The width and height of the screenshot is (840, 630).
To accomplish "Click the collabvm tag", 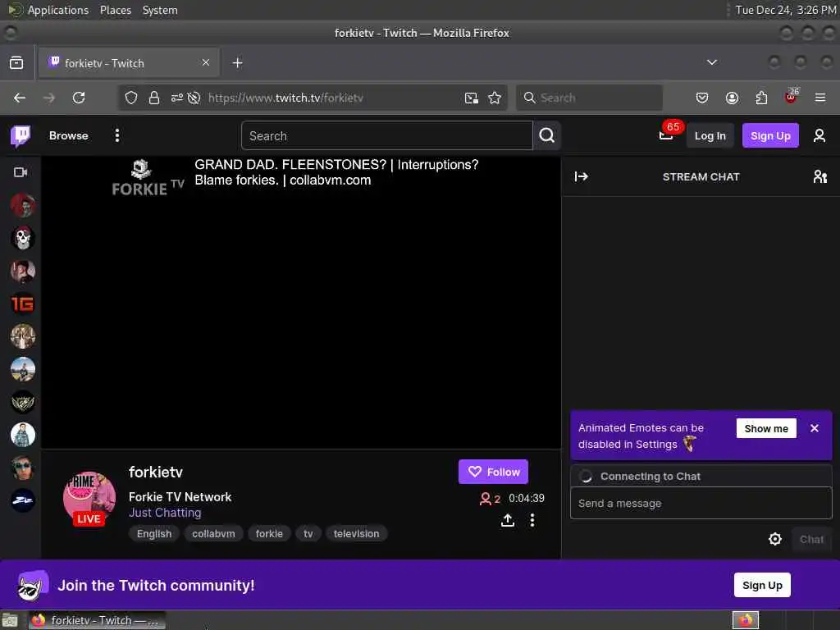I will [x=213, y=533].
